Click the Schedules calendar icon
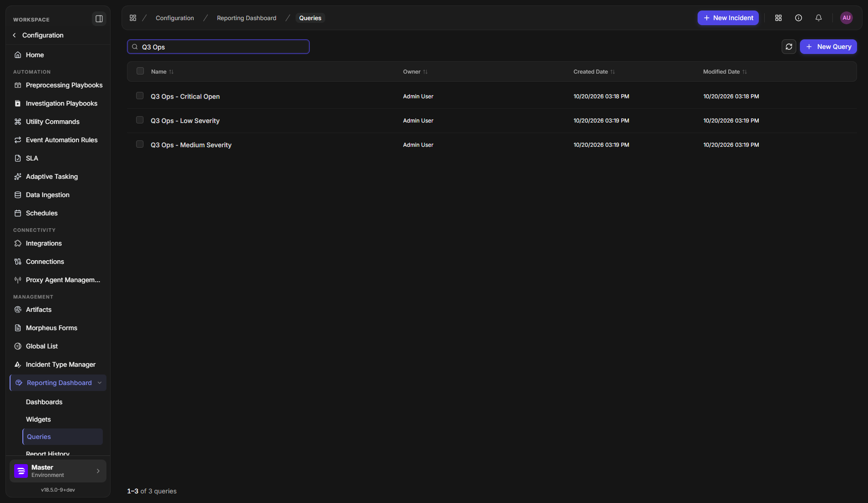Viewport: 868px width, 503px height. 18,213
